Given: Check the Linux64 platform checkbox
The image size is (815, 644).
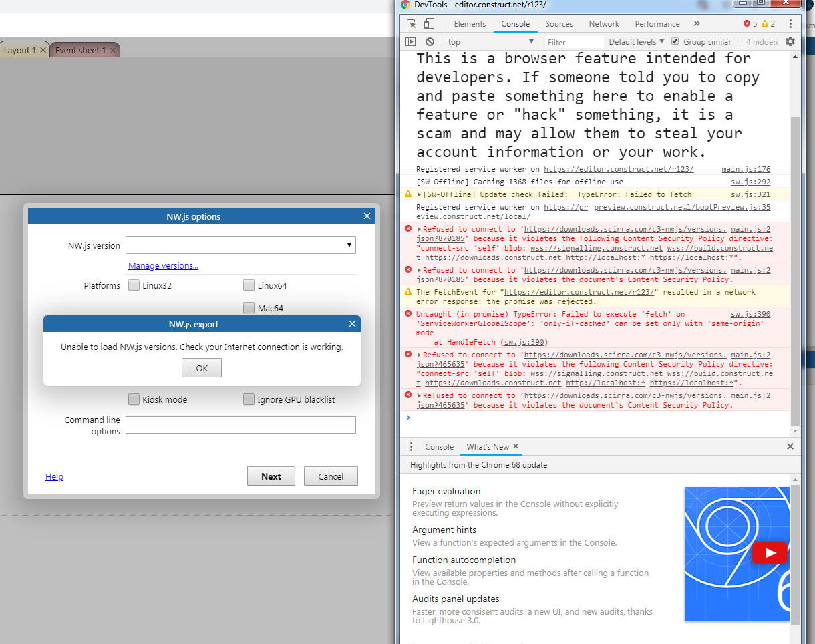Looking at the screenshot, I should pyautogui.click(x=249, y=285).
